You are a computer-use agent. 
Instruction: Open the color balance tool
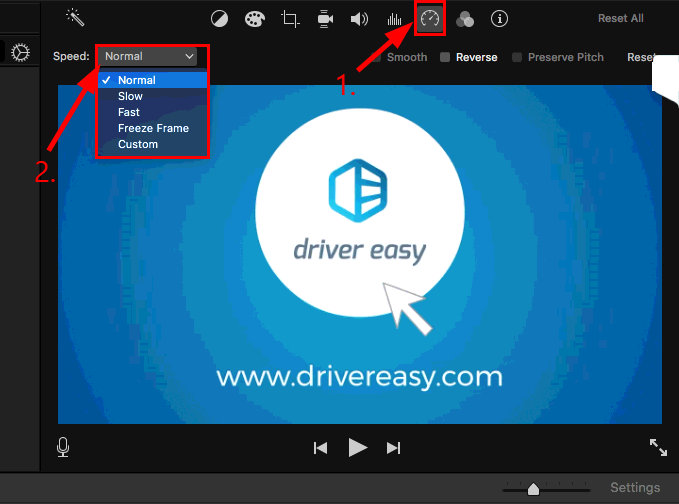pos(219,19)
